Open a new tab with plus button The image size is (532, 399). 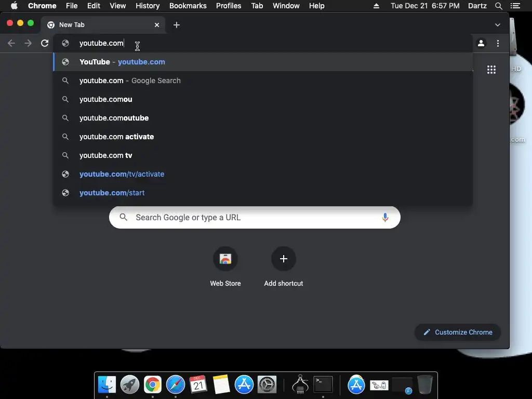177,25
